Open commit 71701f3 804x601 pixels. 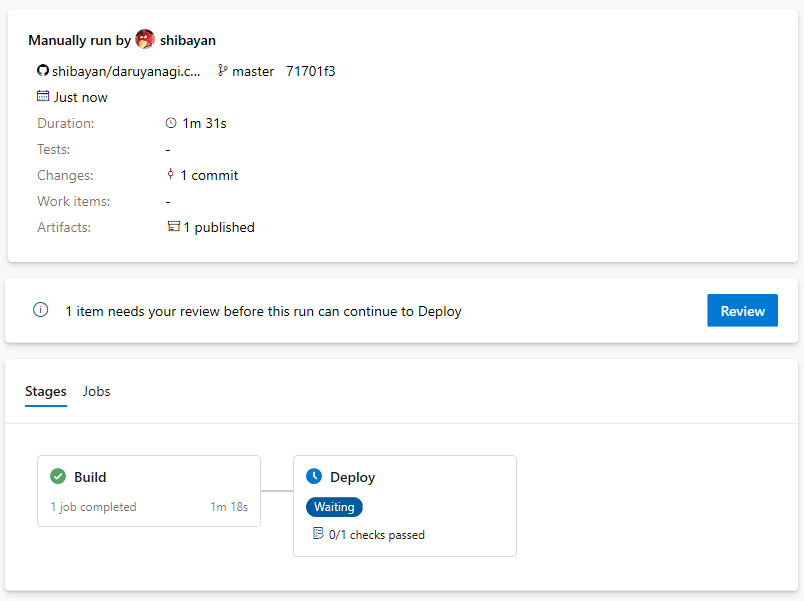coord(311,71)
